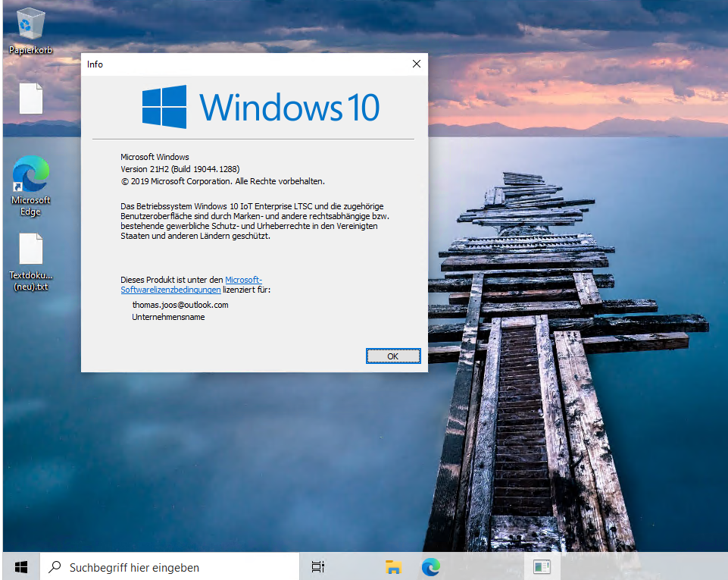Open the Papierkorb recycle bin icon
Viewport: 728px width, 580px height.
pos(30,30)
